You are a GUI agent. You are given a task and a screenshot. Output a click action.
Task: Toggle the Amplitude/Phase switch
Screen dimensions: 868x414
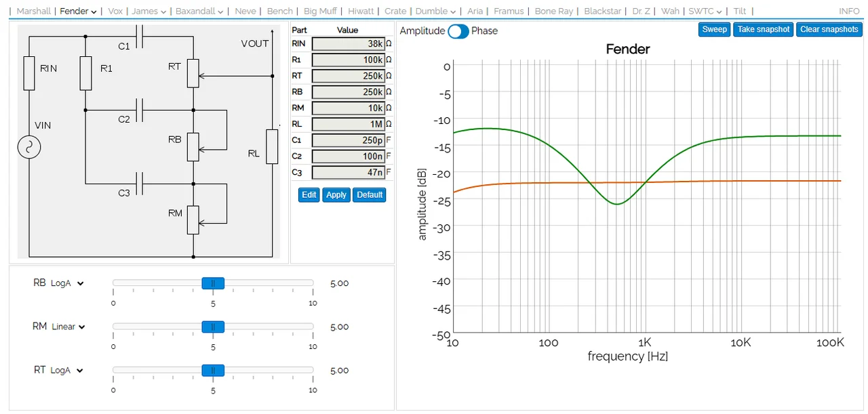click(458, 31)
